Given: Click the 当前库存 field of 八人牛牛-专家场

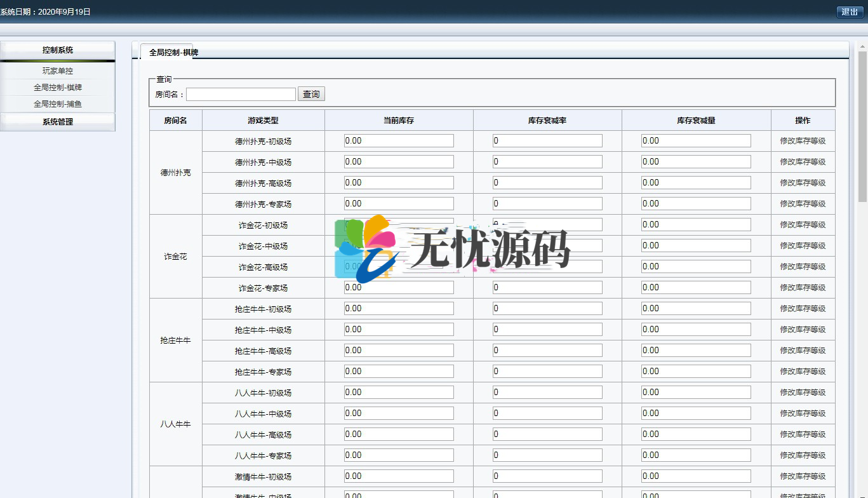Looking at the screenshot, I should 398,455.
